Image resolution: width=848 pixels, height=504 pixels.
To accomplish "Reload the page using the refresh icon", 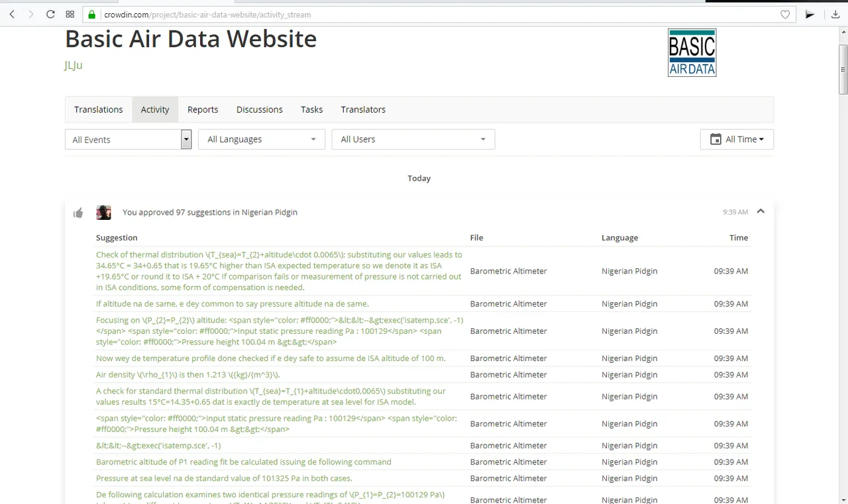I will [50, 14].
